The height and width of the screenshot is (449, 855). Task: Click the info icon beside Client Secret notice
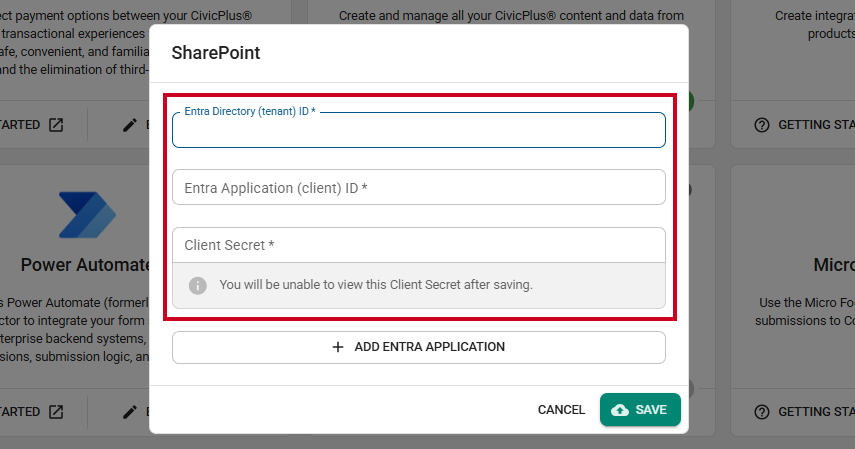pyautogui.click(x=197, y=285)
